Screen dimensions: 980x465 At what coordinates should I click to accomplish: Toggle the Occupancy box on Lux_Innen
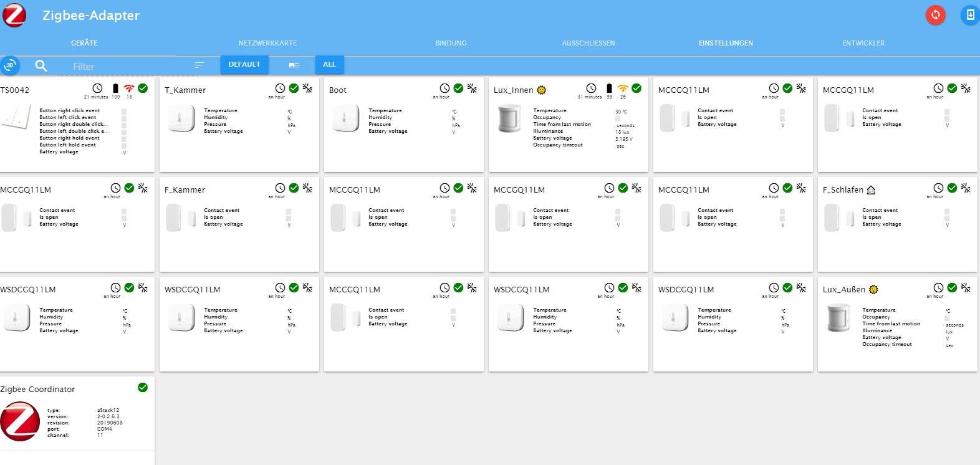[x=618, y=118]
